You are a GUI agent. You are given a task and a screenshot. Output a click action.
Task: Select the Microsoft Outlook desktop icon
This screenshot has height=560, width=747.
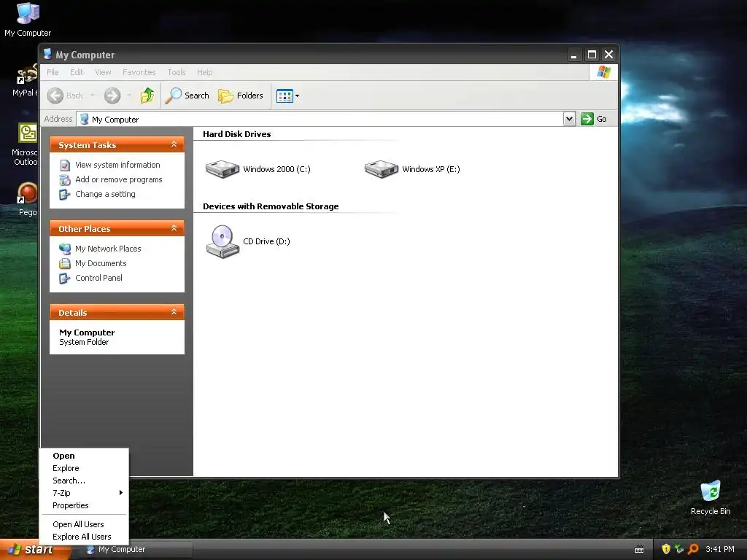(x=26, y=144)
